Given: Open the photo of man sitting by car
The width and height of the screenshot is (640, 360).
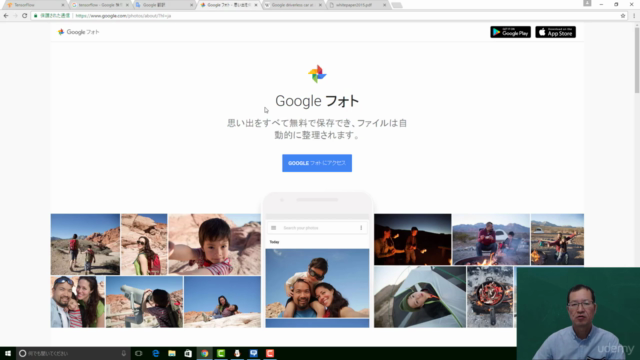Looking at the screenshot, I should [x=491, y=239].
